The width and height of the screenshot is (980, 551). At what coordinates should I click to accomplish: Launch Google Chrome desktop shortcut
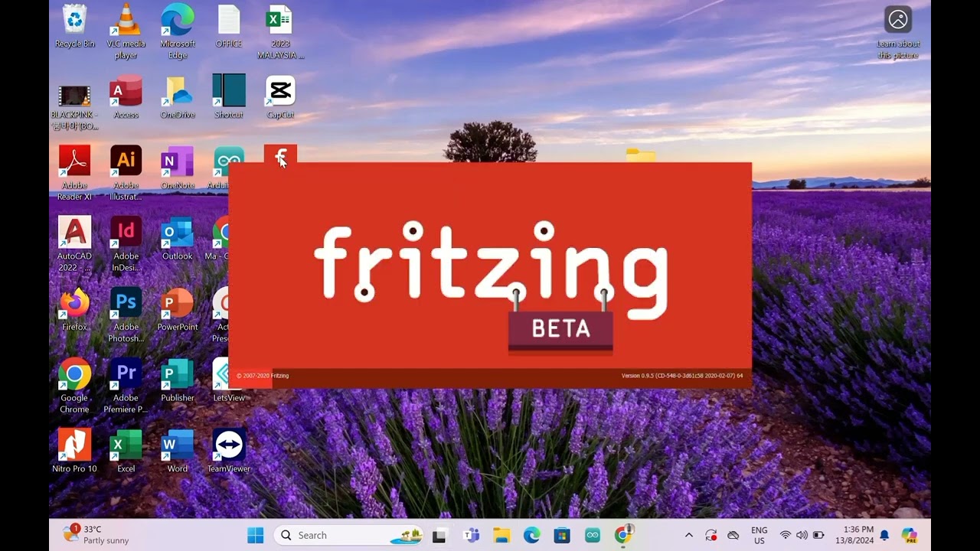pyautogui.click(x=74, y=386)
